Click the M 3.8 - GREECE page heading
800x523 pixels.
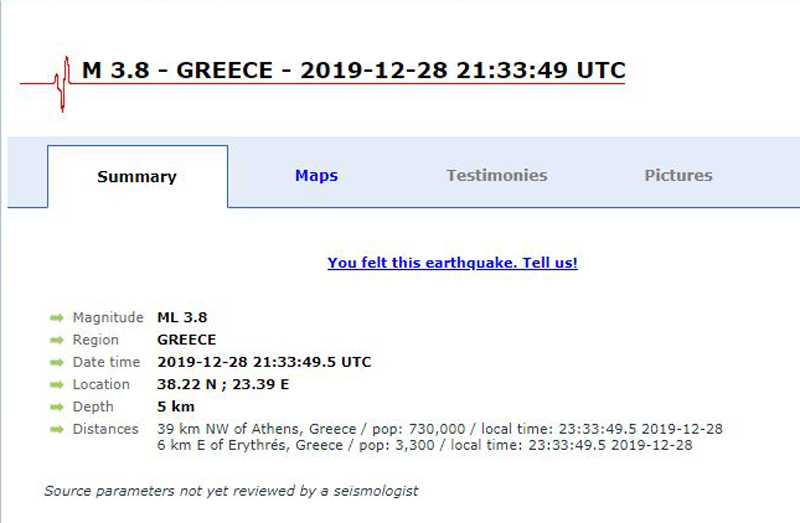pyautogui.click(x=353, y=71)
